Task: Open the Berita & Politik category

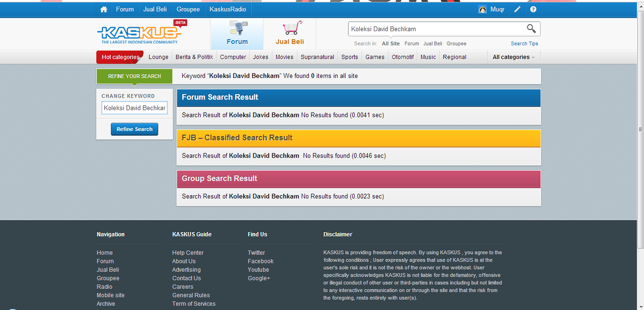Action: click(x=194, y=57)
